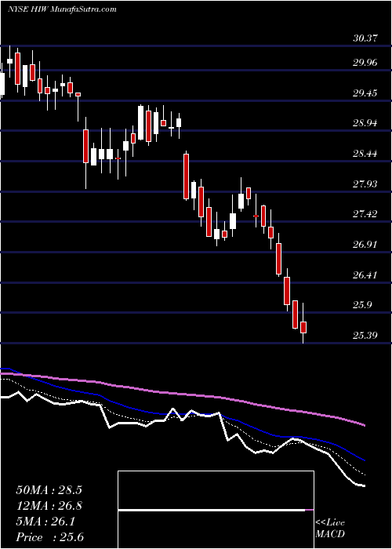Image resolution: width=392 pixels, height=549 pixels.
Task: Click the 25.9 price axis label
Action: [362, 305]
